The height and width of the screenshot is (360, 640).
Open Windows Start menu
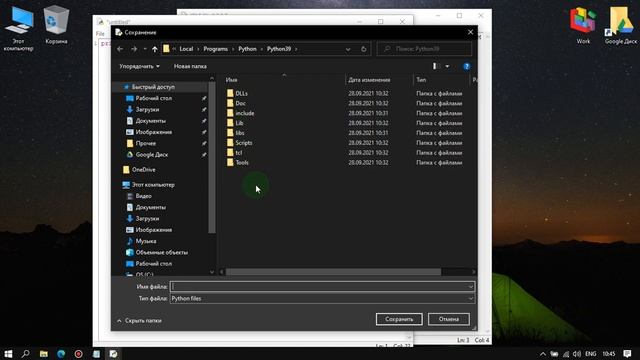(8, 353)
